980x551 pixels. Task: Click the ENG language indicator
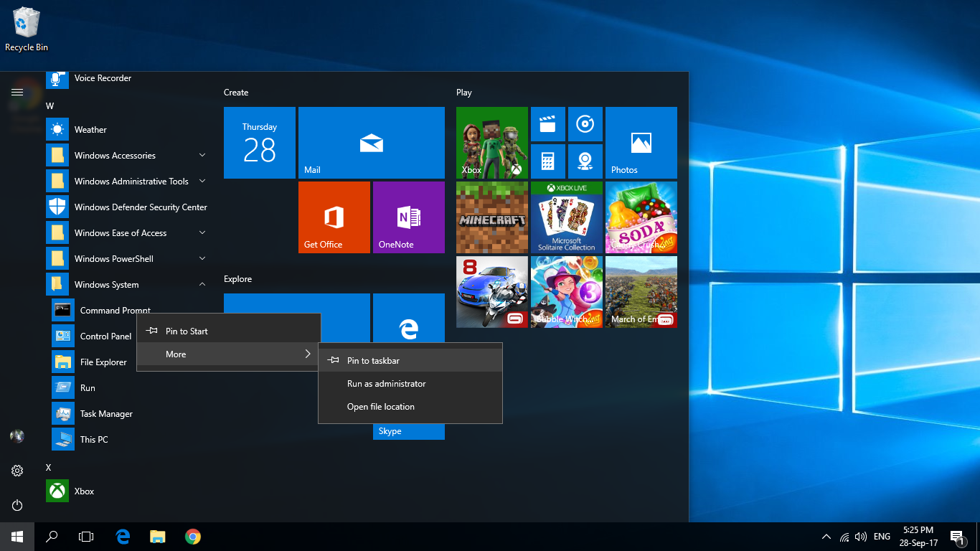click(x=882, y=537)
